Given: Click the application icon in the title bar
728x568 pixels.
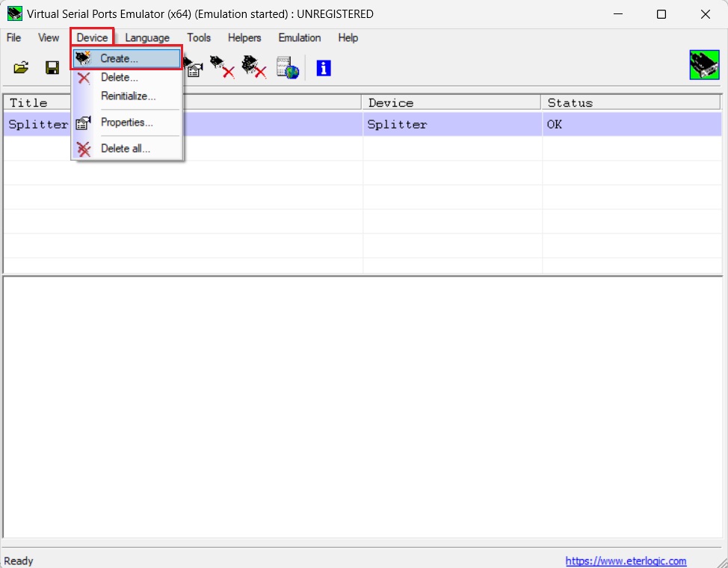Looking at the screenshot, I should point(14,14).
